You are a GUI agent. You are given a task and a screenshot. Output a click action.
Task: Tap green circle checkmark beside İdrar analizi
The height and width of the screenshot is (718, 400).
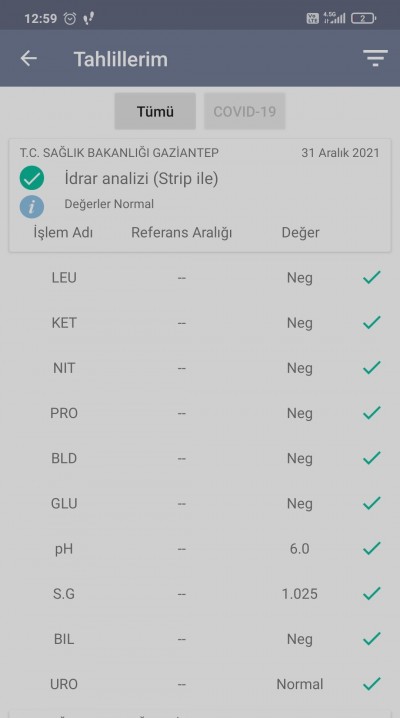click(32, 178)
